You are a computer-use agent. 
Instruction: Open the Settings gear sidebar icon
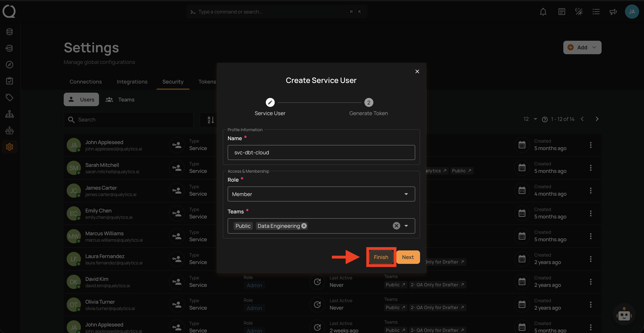pyautogui.click(x=10, y=147)
